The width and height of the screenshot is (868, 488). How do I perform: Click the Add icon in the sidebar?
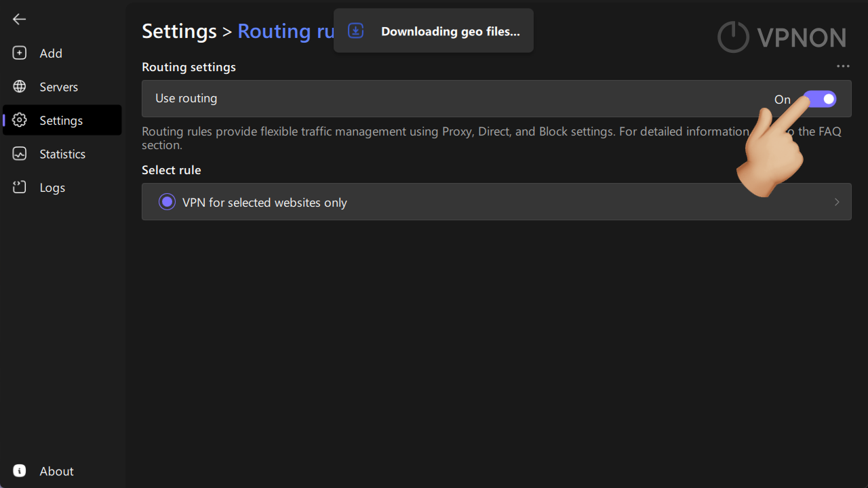(x=19, y=53)
